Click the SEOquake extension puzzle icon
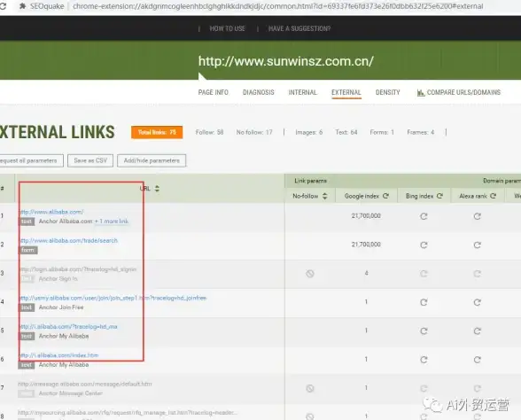 (x=22, y=6)
